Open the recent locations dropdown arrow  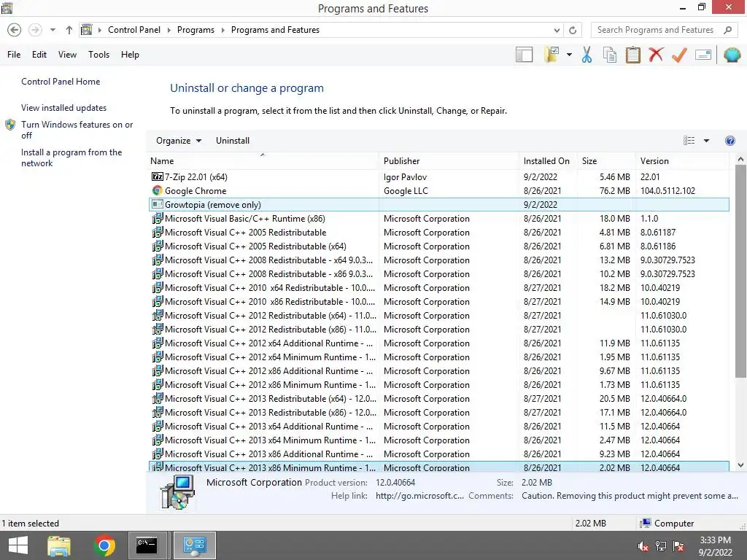pos(53,30)
